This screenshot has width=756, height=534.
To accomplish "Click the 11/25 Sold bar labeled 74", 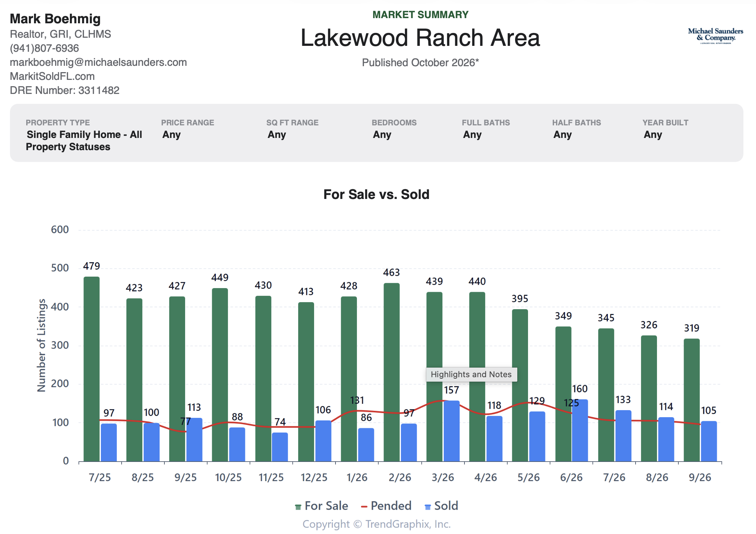I will [280, 447].
